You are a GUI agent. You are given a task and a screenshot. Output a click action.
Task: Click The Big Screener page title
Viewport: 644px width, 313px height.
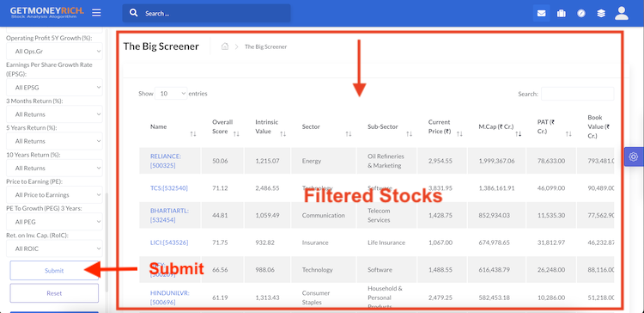[161, 46]
